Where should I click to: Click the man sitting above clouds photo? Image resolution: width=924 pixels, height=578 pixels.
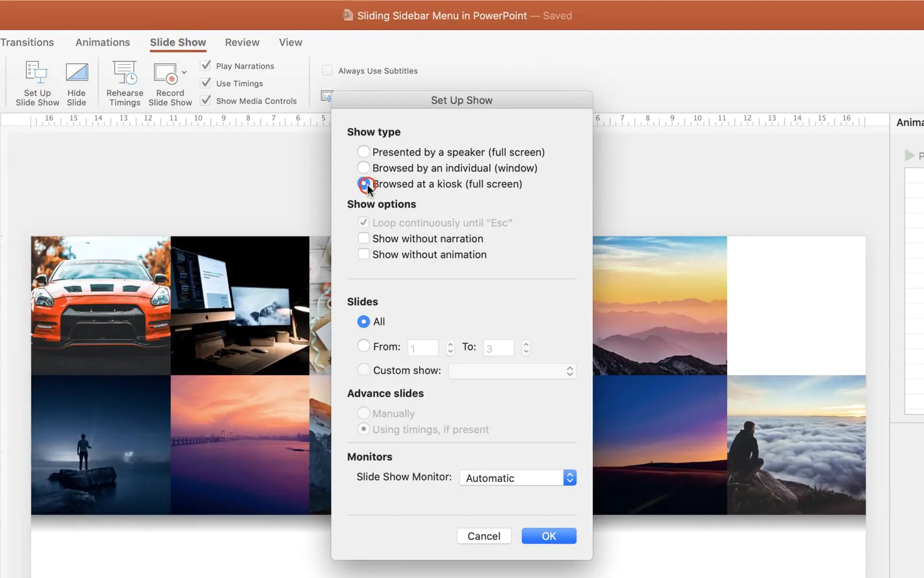pos(796,445)
